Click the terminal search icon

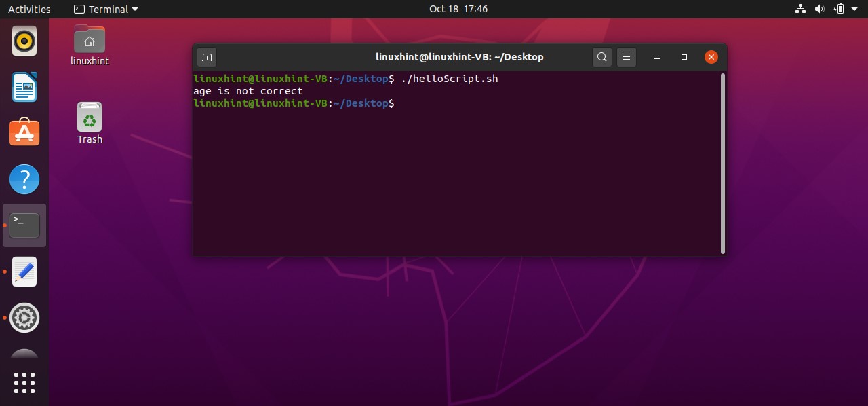pyautogui.click(x=601, y=57)
